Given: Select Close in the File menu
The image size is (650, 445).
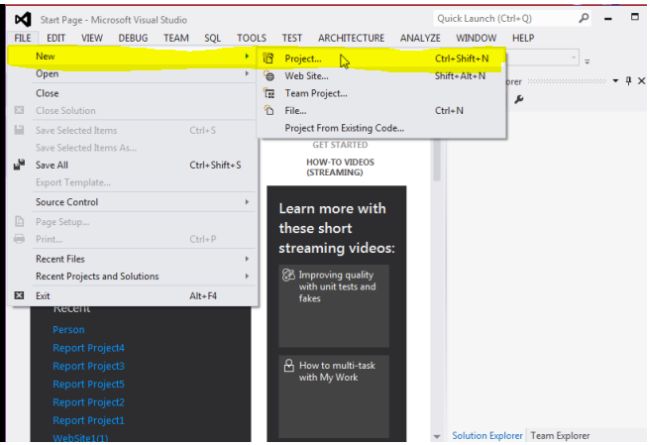Looking at the screenshot, I should [133, 93].
